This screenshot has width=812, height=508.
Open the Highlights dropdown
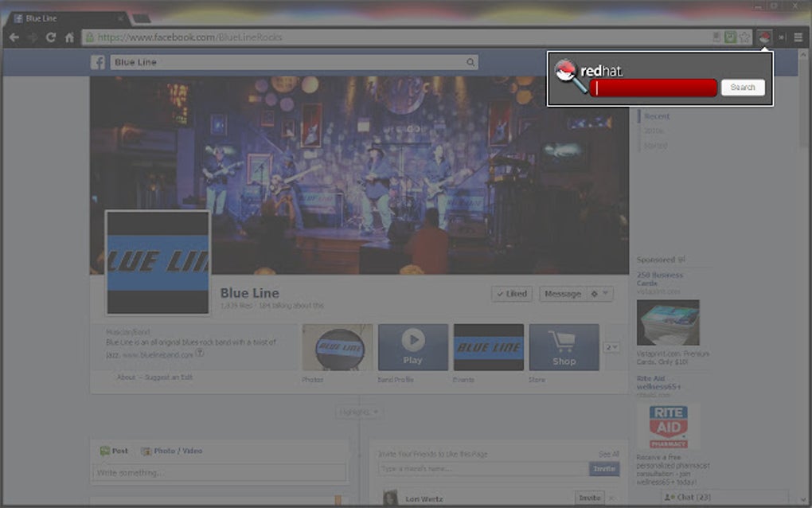coord(358,412)
